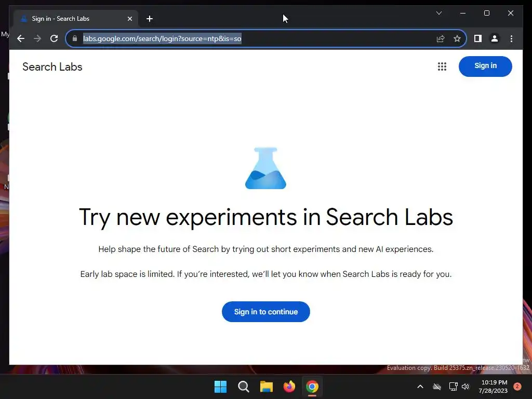Close the Sign in - Search Labs tab
This screenshot has height=399, width=532.
(x=129, y=19)
